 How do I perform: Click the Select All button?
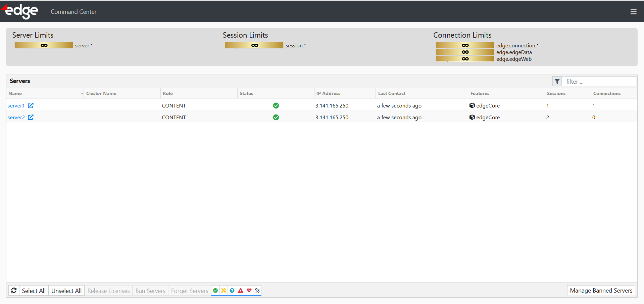pyautogui.click(x=34, y=290)
